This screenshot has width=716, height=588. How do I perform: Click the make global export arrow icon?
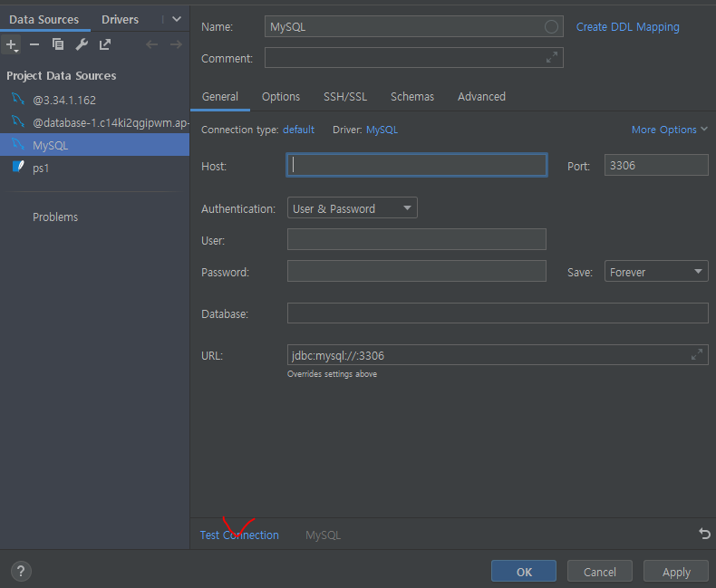pos(105,44)
